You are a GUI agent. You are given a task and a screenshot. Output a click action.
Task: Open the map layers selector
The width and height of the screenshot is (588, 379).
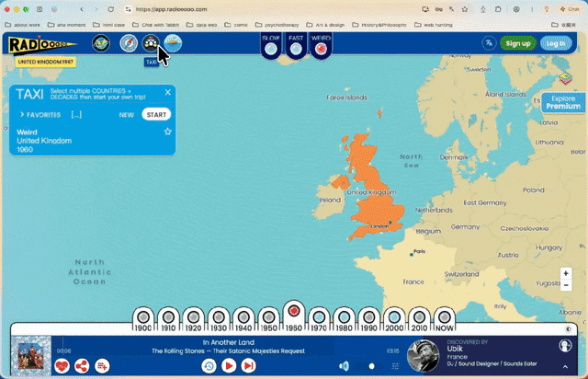(x=566, y=78)
